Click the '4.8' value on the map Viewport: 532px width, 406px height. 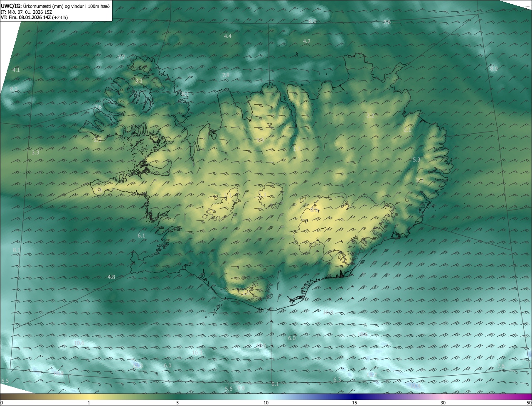111,277
